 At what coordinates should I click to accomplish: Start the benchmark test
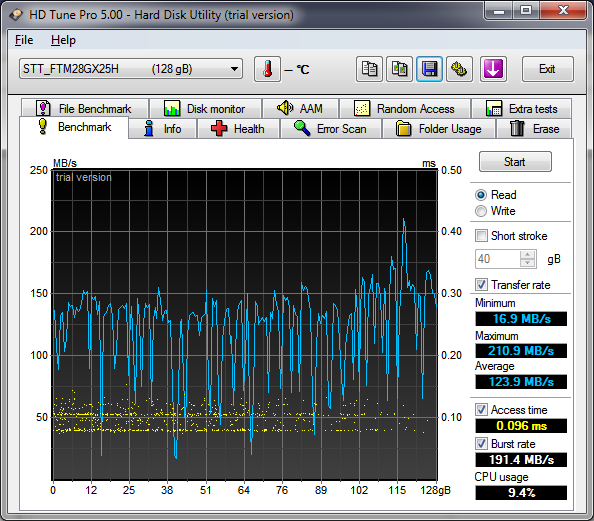pyautogui.click(x=515, y=162)
